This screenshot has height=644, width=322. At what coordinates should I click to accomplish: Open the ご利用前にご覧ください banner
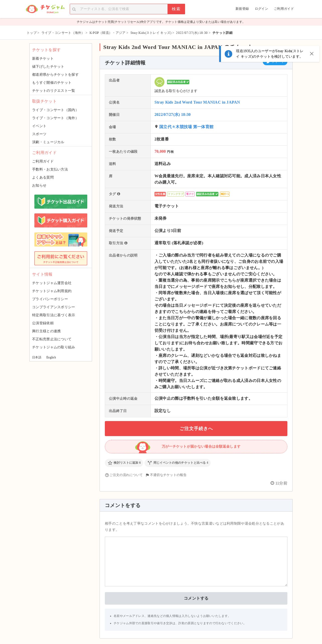coord(61,258)
